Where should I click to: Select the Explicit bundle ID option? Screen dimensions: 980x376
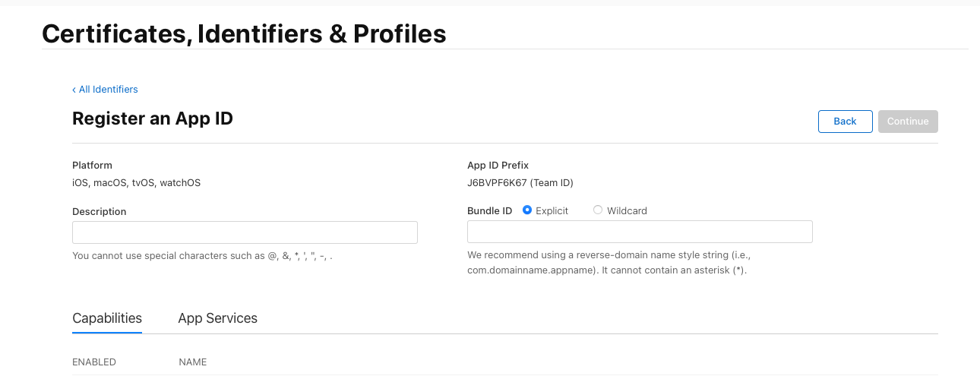(x=527, y=210)
